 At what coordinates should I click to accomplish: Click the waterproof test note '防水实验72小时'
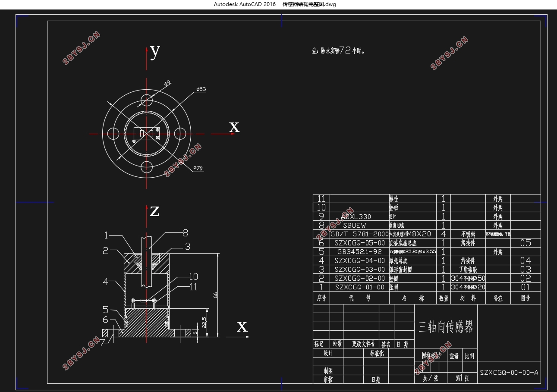339,50
